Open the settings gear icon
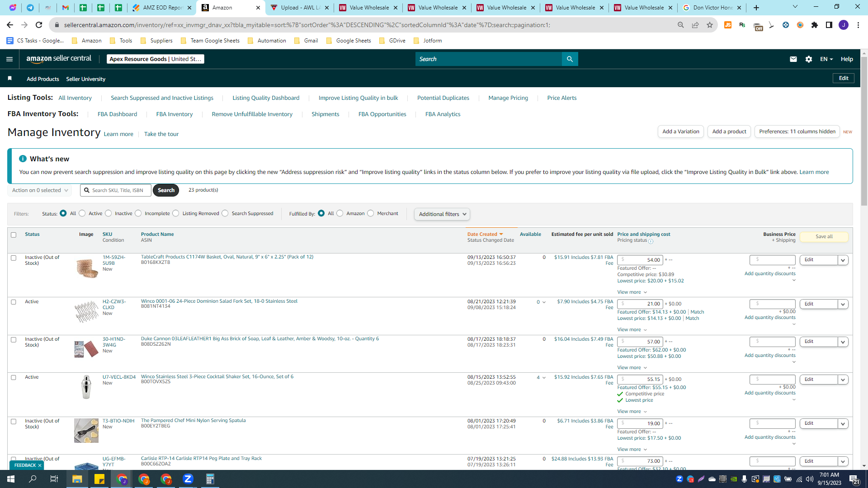This screenshot has height=488, width=868. tap(809, 59)
